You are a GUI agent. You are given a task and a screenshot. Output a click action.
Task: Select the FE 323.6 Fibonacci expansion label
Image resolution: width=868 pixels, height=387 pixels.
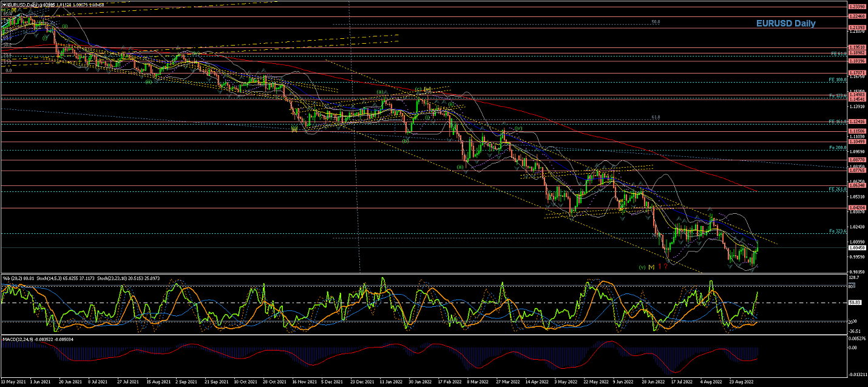(838, 231)
